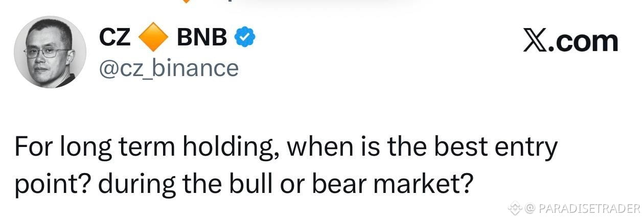Click the X logo glyph in X.com
This screenshot has height=221, width=644.
tap(536, 40)
